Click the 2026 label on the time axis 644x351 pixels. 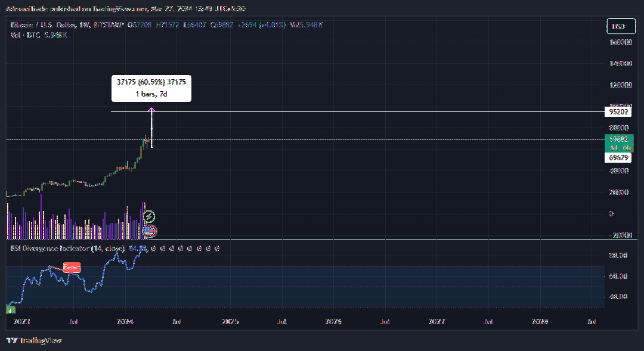coord(333,321)
